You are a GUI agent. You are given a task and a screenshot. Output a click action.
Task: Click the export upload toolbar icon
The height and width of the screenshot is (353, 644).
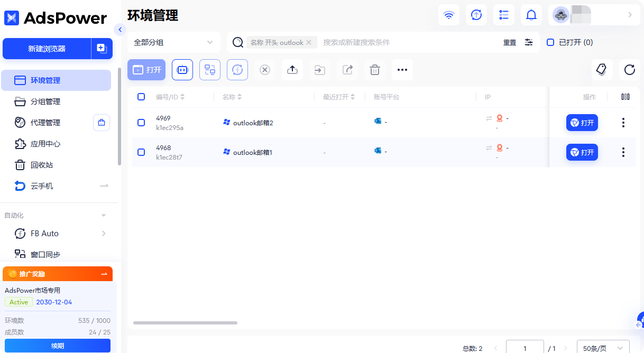tap(292, 70)
